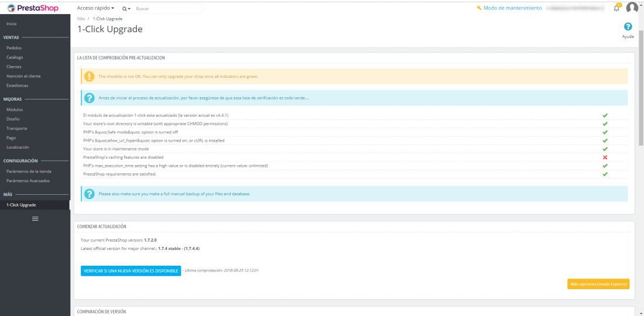Image resolution: width=644 pixels, height=316 pixels.
Task: Click the orange warning exclamation icon
Action: coord(89,76)
